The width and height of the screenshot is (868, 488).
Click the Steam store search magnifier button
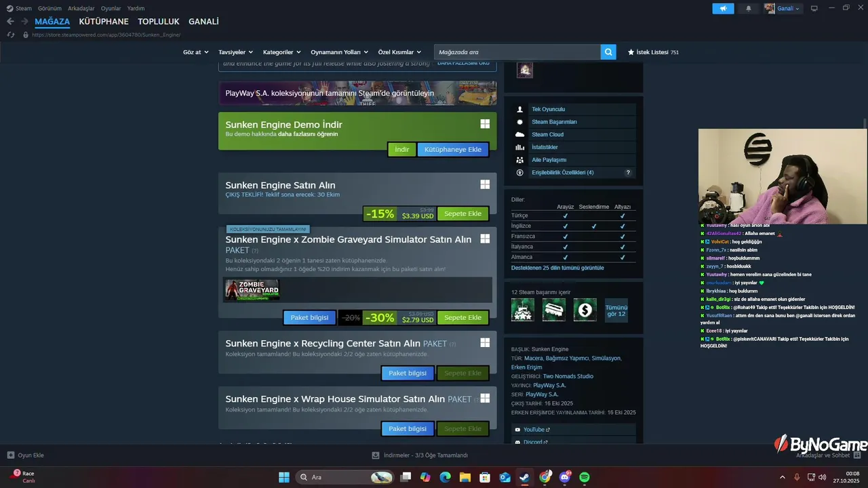pyautogui.click(x=608, y=52)
